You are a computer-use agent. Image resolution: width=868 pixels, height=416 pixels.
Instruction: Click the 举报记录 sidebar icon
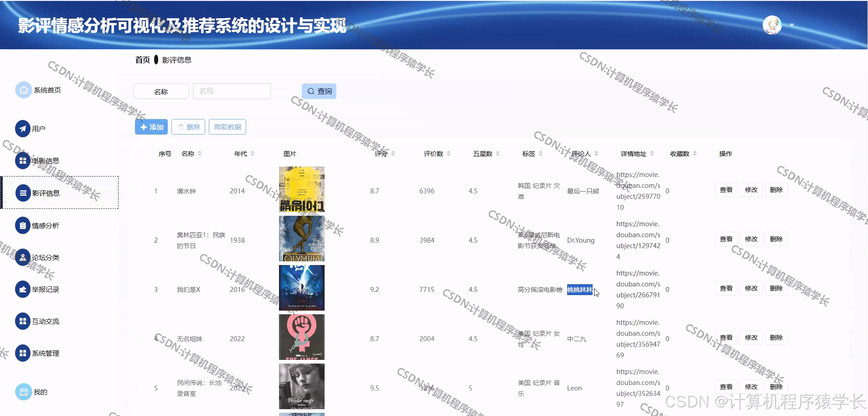pyautogui.click(x=23, y=289)
